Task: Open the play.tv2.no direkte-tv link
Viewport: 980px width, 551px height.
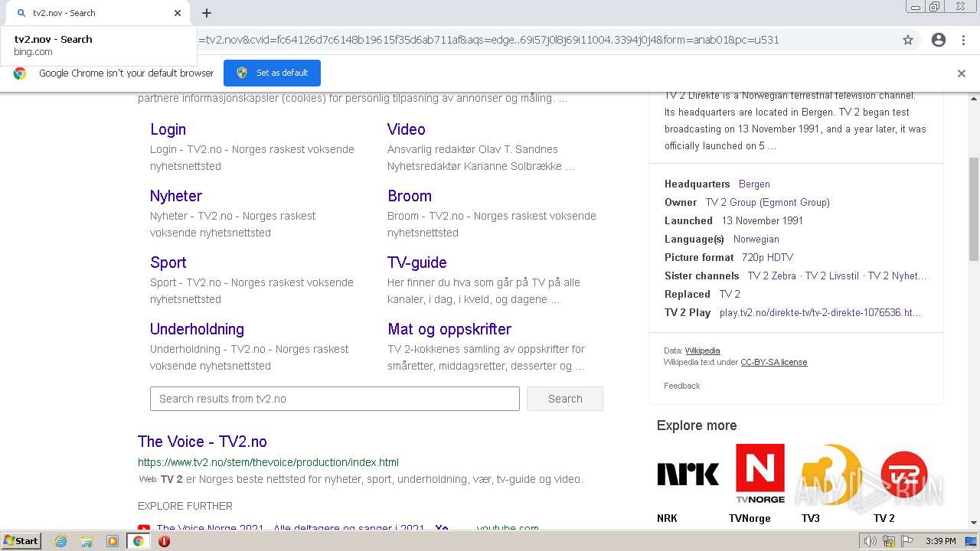Action: click(x=820, y=312)
